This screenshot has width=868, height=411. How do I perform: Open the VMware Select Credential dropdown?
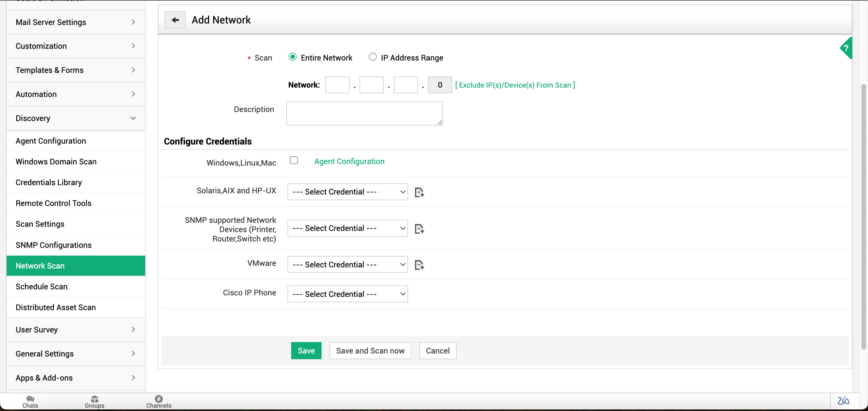tap(348, 264)
